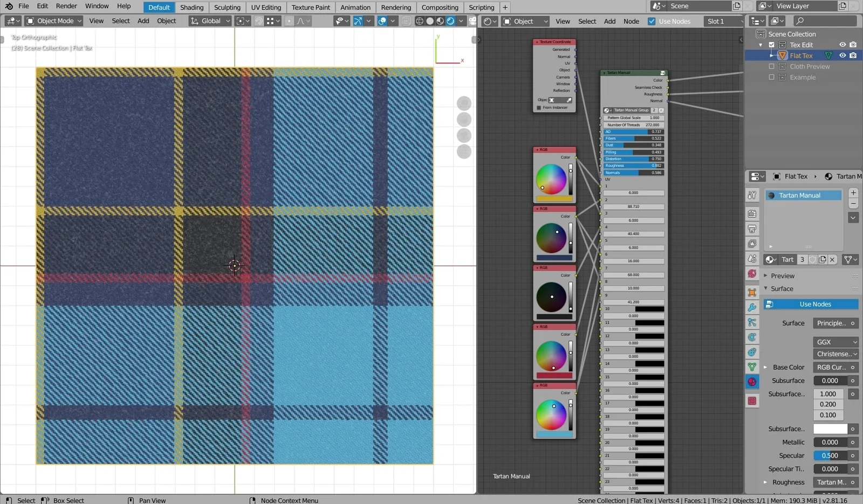Select the Modifier Properties wrench icon

click(x=753, y=306)
